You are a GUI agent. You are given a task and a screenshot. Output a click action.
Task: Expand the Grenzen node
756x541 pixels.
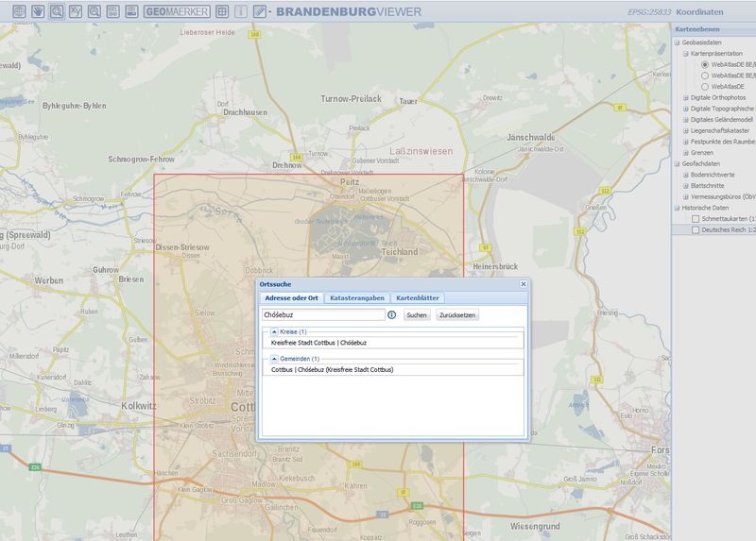pyautogui.click(x=686, y=153)
